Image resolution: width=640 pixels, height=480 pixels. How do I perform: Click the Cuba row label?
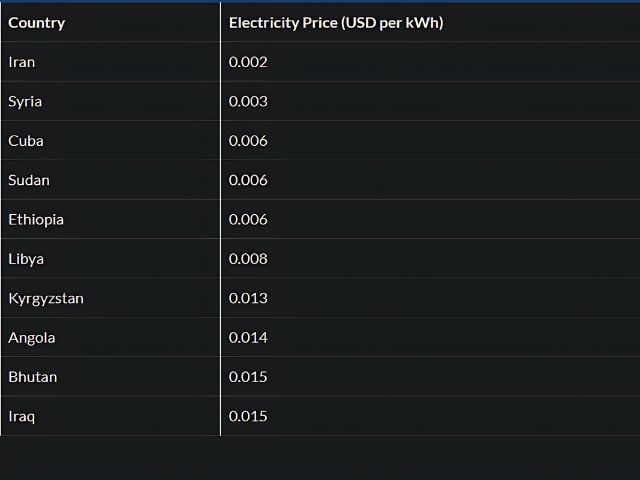26,141
